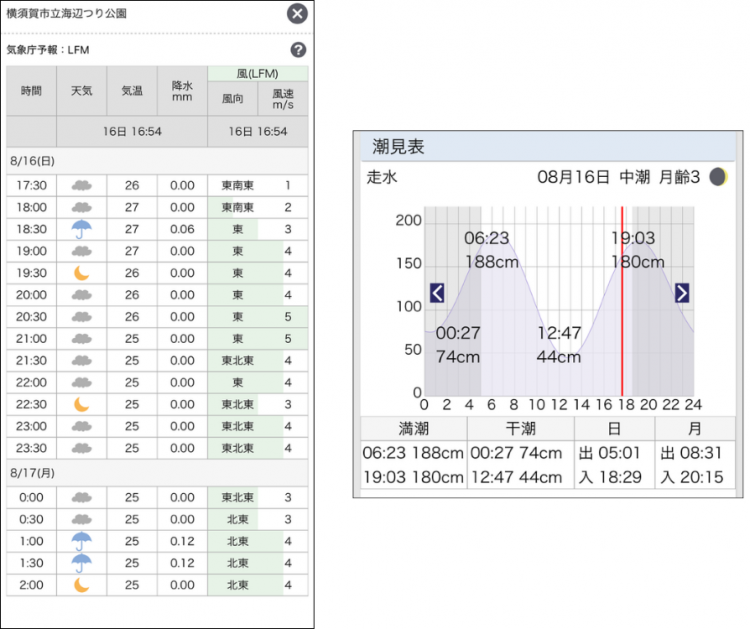The image size is (750, 629).
Task: Click the 19:03 180cm high tide cell
Action: pos(413,477)
